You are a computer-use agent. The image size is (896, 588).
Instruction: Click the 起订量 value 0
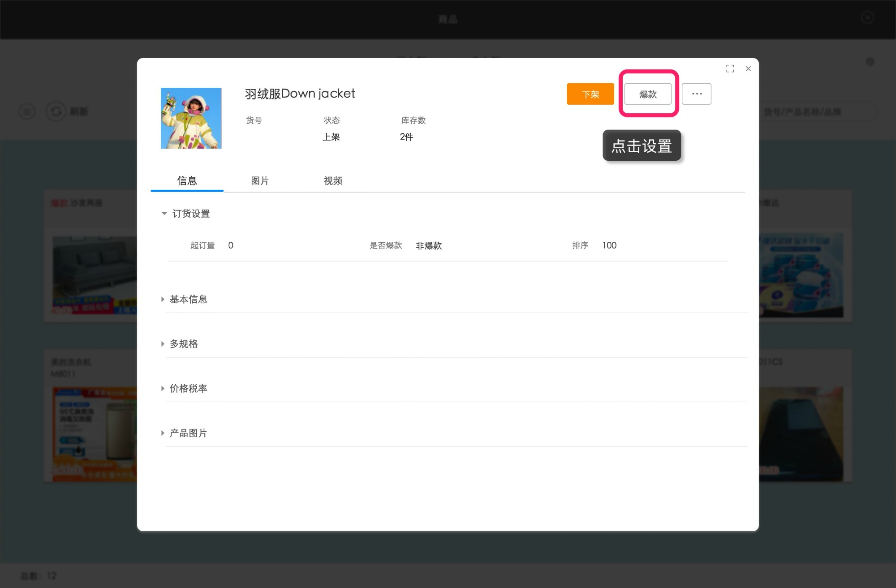coord(231,245)
